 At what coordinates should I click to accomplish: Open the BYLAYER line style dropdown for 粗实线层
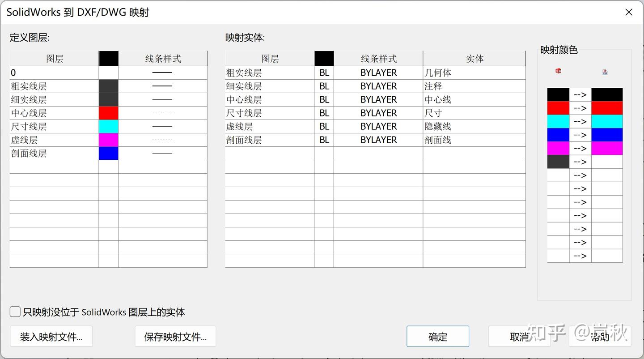378,73
